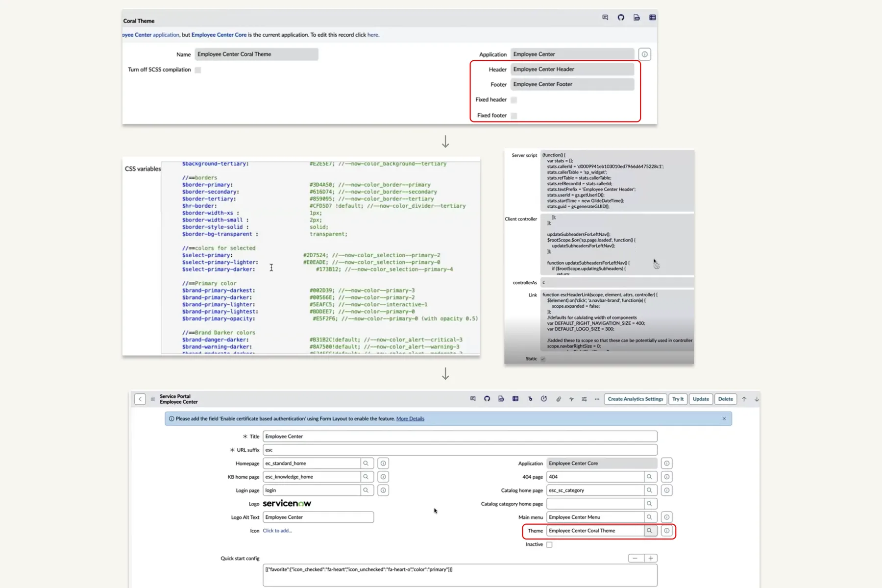This screenshot has height=588, width=882.
Task: Open form personalization sliders icon
Action: [584, 399]
